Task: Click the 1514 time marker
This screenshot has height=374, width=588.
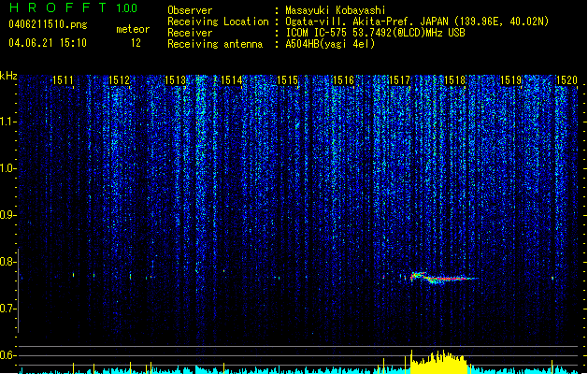Action: click(x=232, y=80)
